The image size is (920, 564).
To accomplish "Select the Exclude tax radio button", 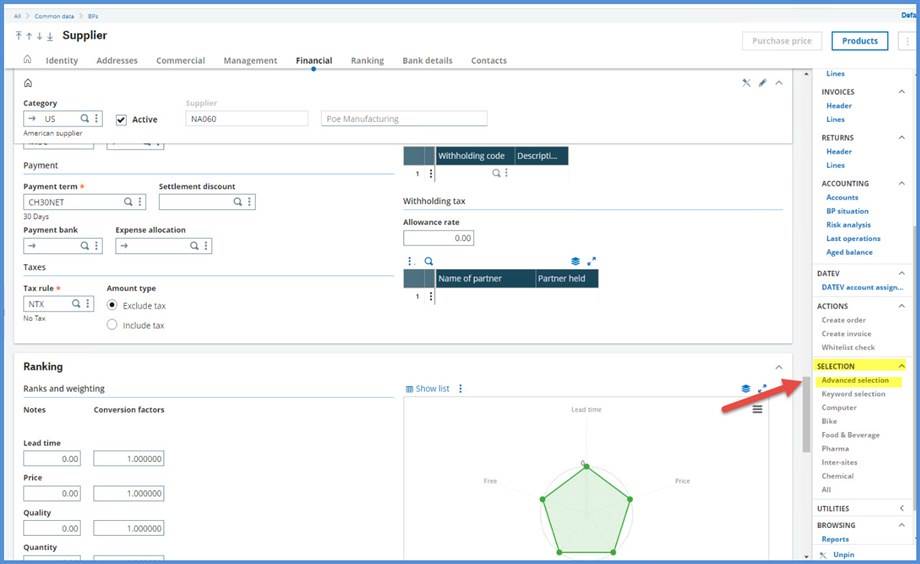I will tap(112, 305).
